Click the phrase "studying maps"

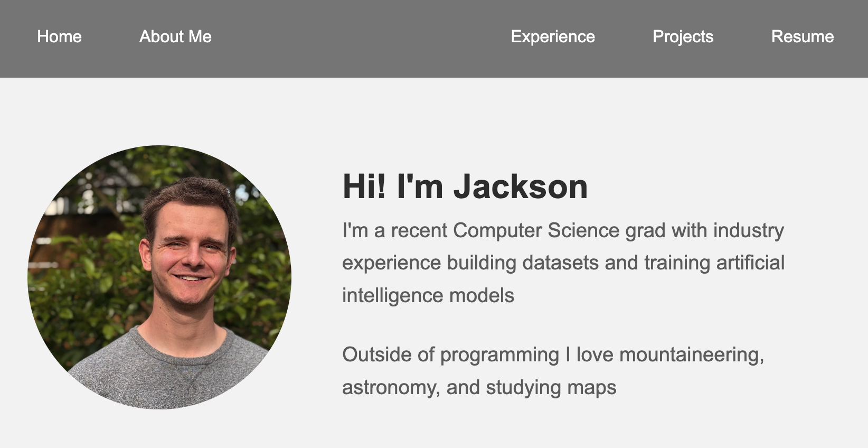[551, 387]
